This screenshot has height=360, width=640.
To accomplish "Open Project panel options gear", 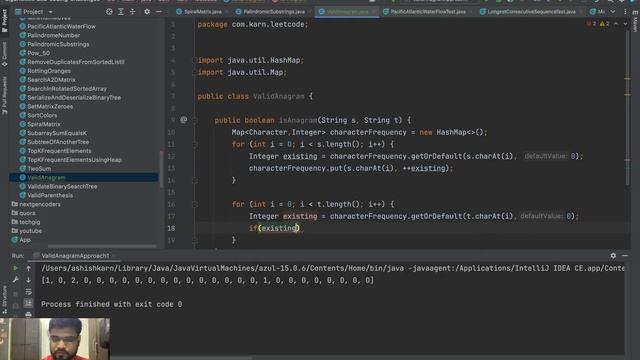I will (x=147, y=12).
